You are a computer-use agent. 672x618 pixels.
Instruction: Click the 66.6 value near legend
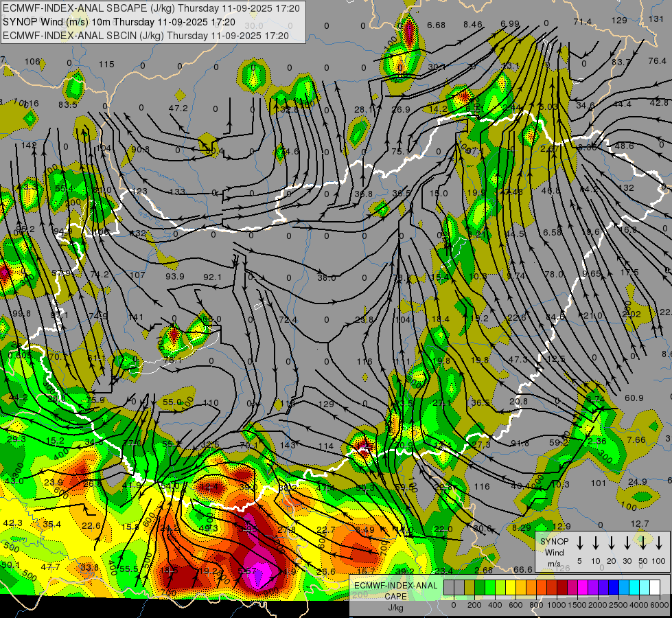pos(523,569)
